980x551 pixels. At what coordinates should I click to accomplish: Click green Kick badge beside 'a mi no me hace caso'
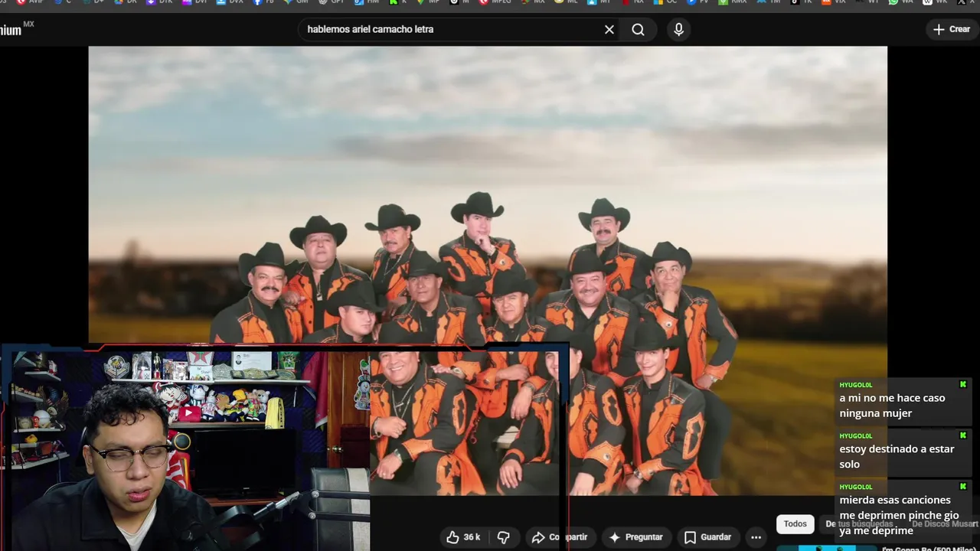pyautogui.click(x=963, y=384)
